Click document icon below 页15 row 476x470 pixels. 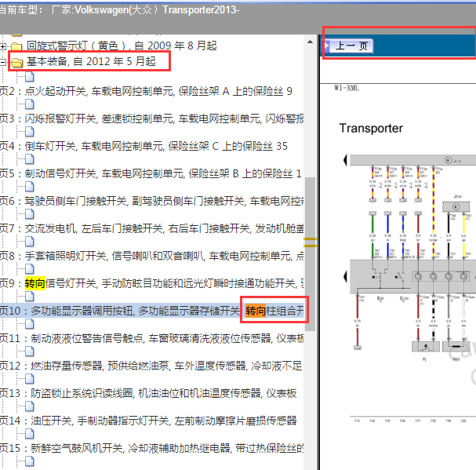[x=30, y=461]
